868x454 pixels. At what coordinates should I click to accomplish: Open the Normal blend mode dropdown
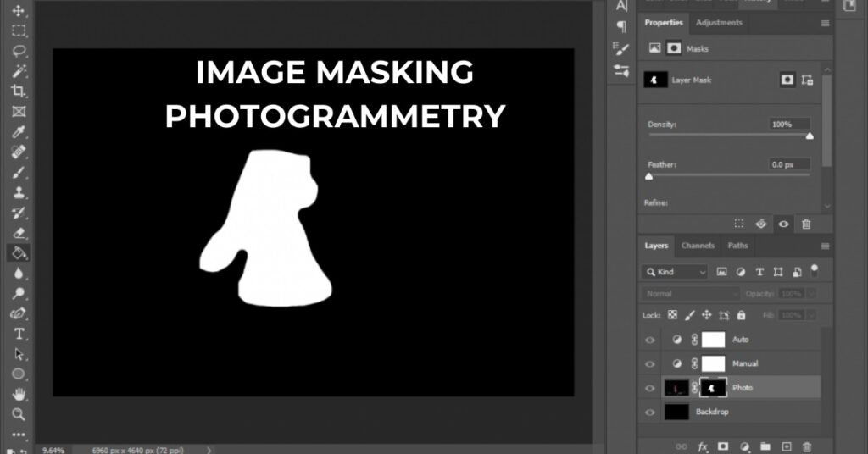point(690,294)
